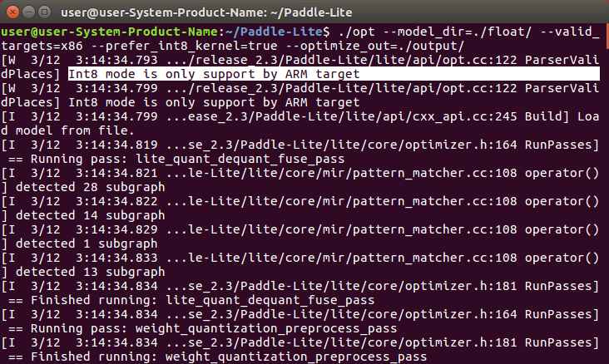The height and width of the screenshot is (364, 609).
Task: Click the timestamp '3:14:34.822'
Action: pyautogui.click(x=117, y=201)
